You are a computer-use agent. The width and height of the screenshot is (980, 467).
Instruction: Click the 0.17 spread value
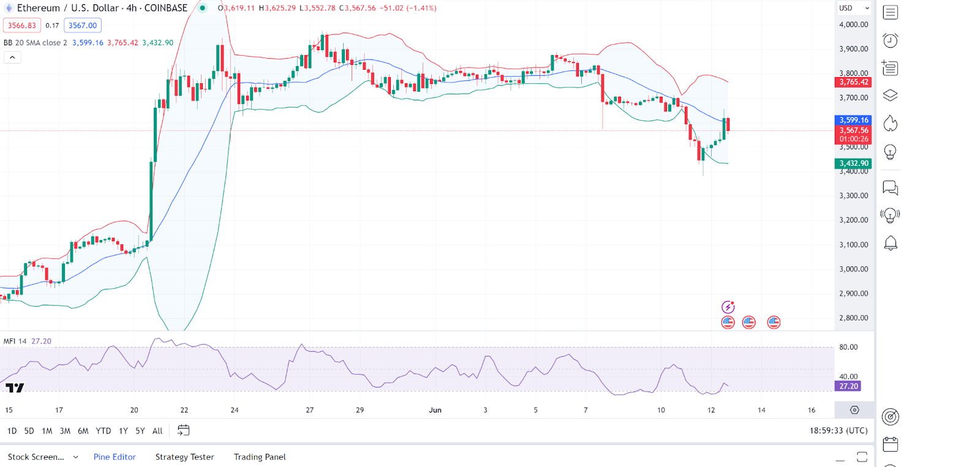click(52, 26)
